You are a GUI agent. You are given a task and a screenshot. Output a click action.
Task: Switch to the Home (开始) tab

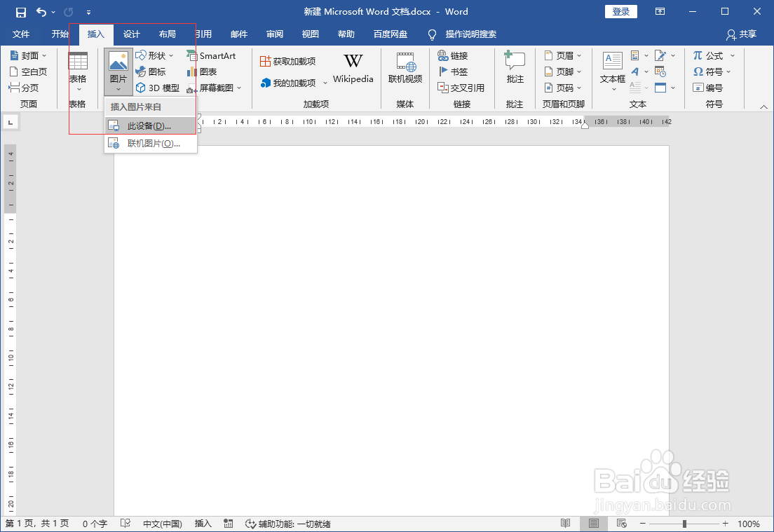(x=60, y=34)
